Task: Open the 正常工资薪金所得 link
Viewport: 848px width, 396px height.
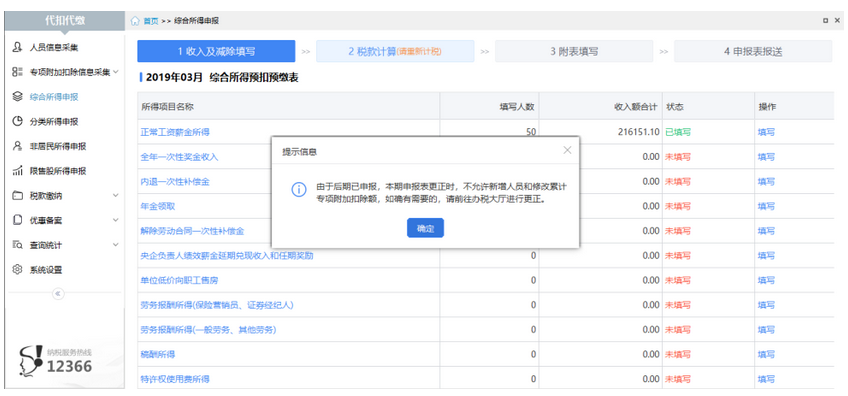Action: (175, 132)
